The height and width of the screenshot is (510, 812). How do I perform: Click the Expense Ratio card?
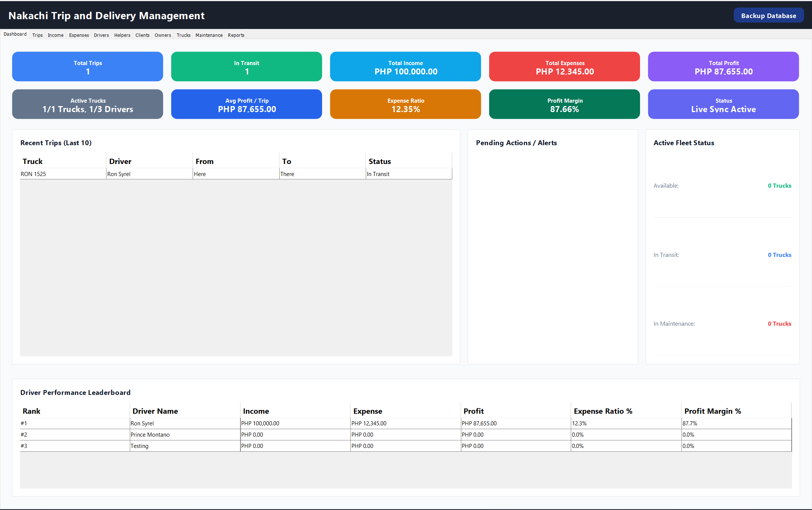[x=406, y=104]
